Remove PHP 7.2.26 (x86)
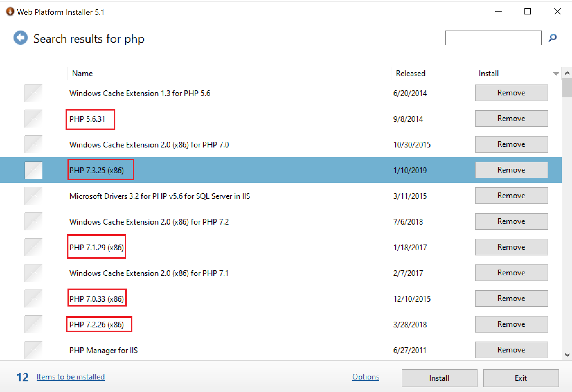The height and width of the screenshot is (392, 572). [x=511, y=324]
